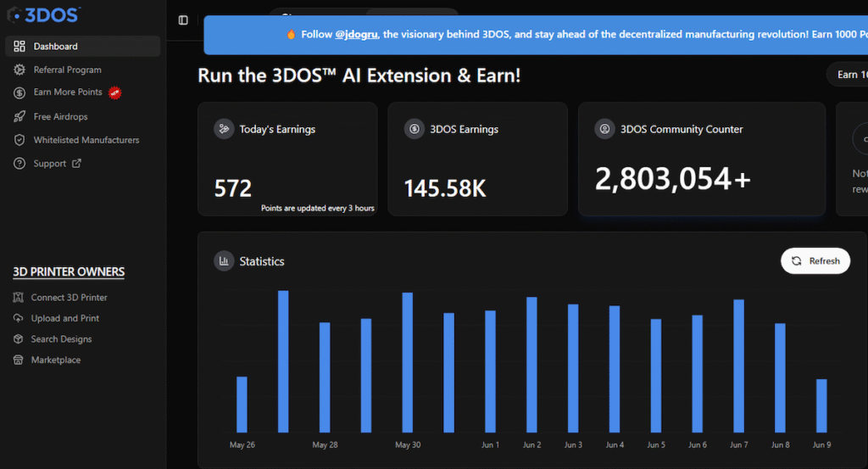Open Referral Program page
The image size is (868, 469).
[67, 70]
